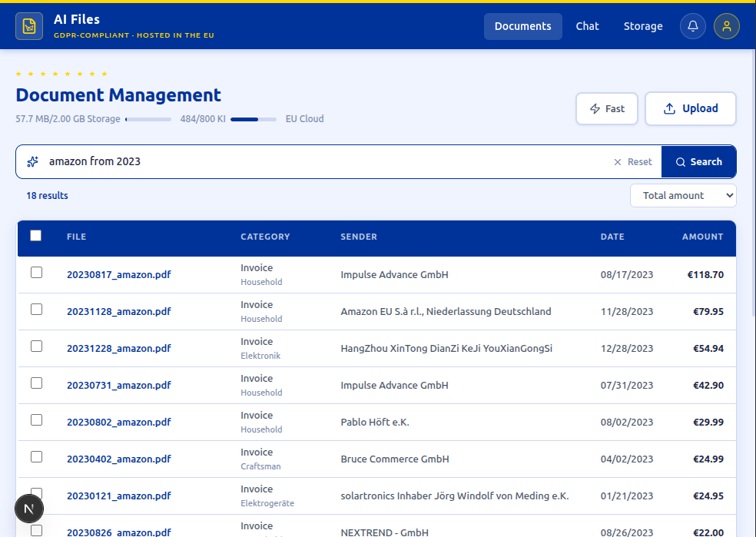
Task: Open the notifications bell
Action: [x=693, y=26]
